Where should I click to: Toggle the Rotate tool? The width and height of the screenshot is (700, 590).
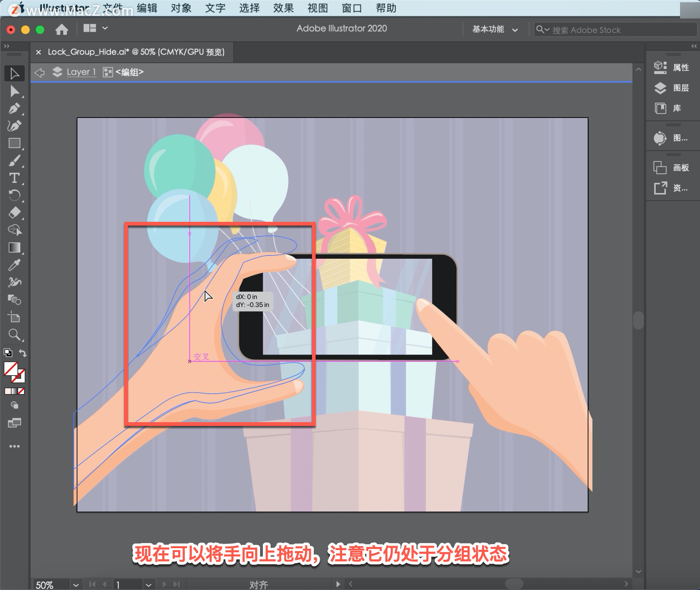click(x=14, y=195)
